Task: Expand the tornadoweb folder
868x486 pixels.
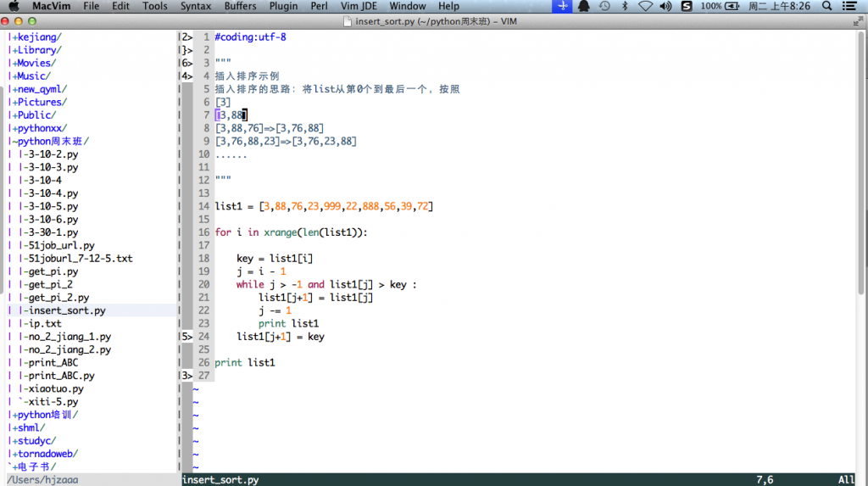Action: [x=46, y=454]
